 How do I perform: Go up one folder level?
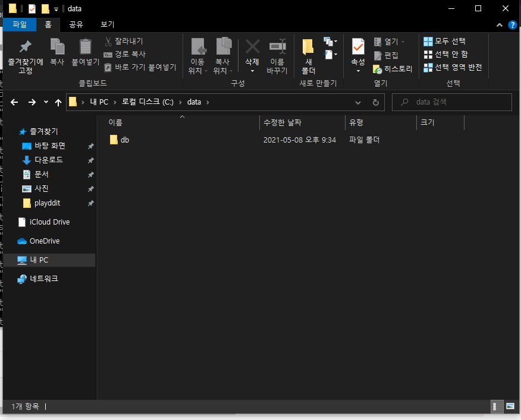(x=58, y=102)
